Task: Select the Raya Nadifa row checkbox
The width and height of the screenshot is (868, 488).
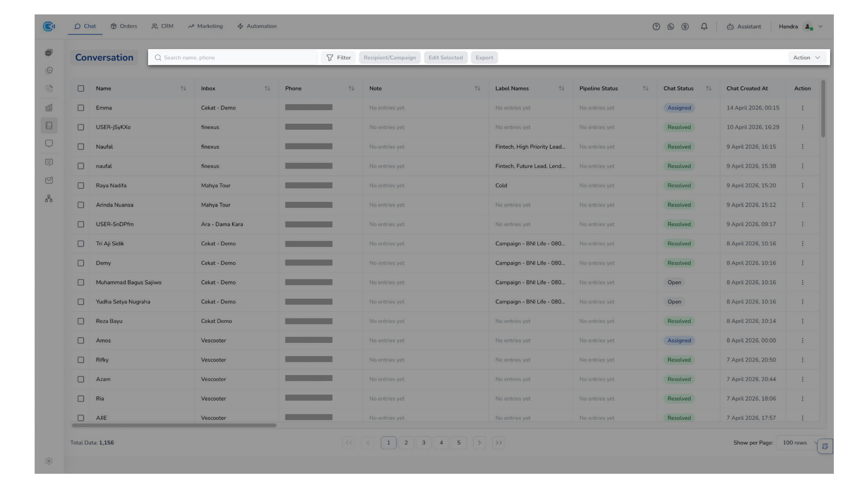Action: 81,186
